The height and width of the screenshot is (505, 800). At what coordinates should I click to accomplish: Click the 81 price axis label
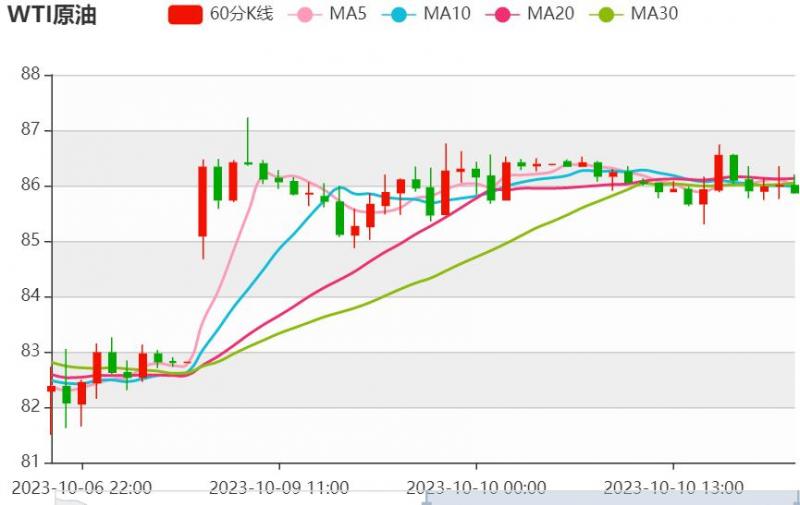click(31, 462)
